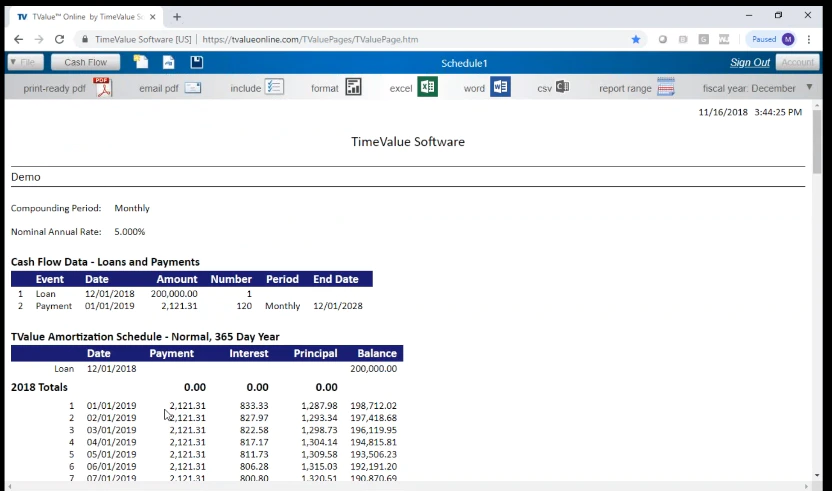Click the horizontal scrollbar right arrow
This screenshot has width=832, height=491.
(x=807, y=486)
